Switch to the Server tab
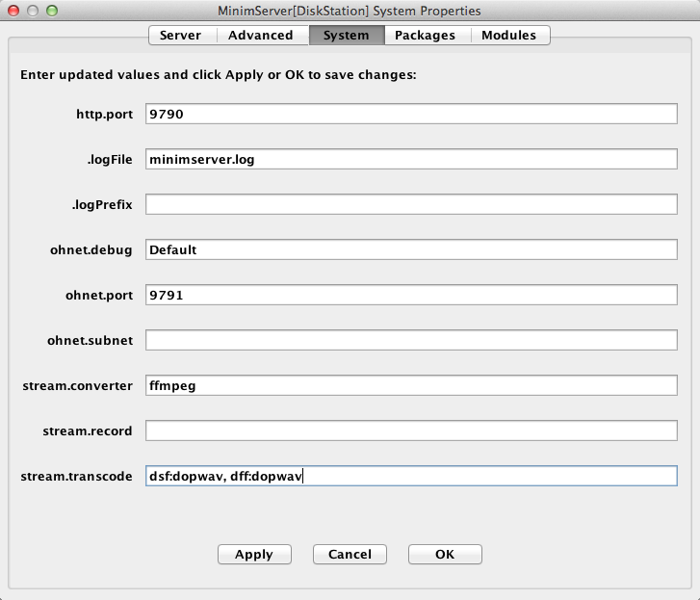Screen dimensions: 700x600 tap(181, 36)
